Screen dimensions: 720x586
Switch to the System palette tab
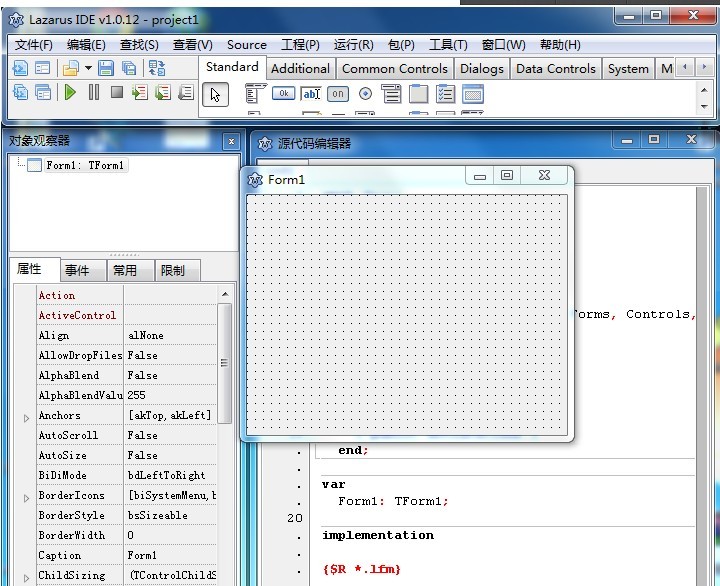click(x=628, y=69)
